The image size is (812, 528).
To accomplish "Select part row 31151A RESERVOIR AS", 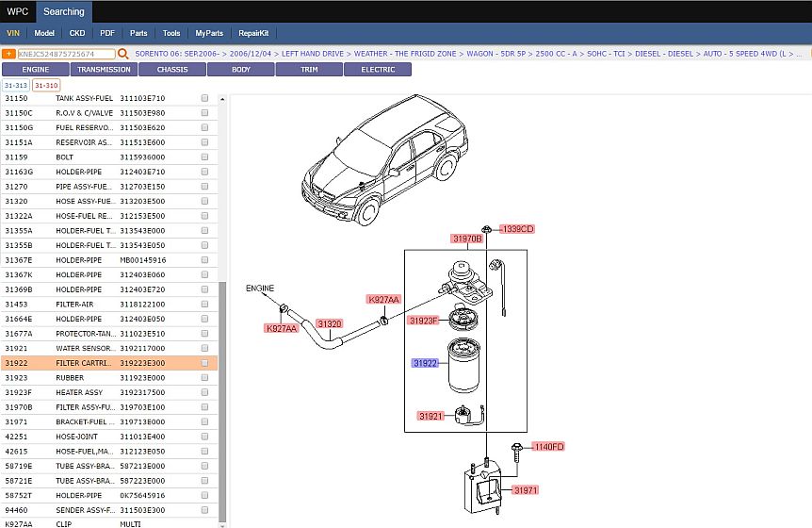I will (109, 142).
